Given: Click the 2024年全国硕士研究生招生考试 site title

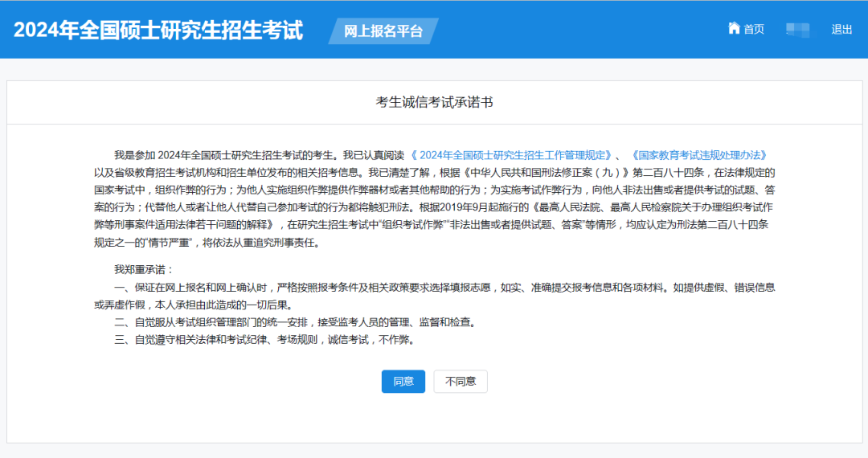Looking at the screenshot, I should click(158, 31).
